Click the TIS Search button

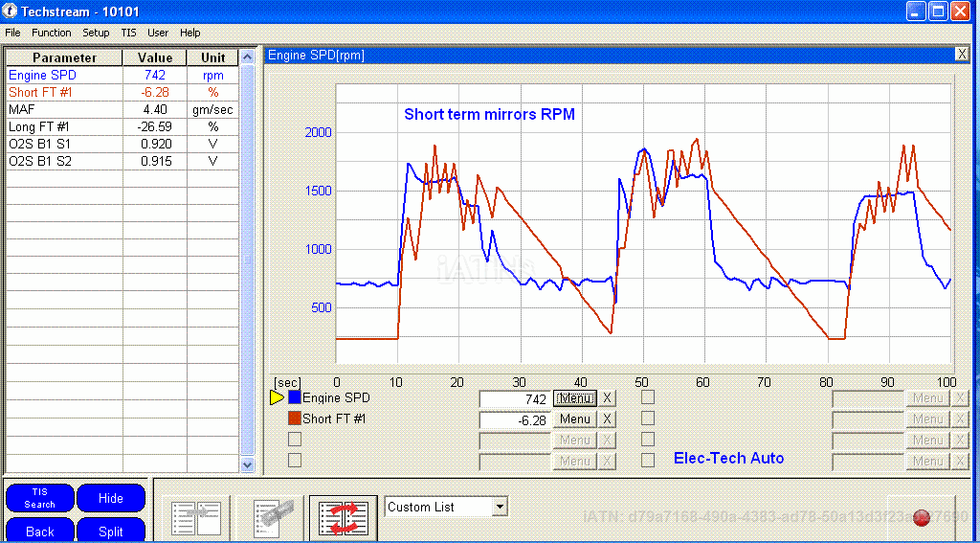click(x=39, y=498)
